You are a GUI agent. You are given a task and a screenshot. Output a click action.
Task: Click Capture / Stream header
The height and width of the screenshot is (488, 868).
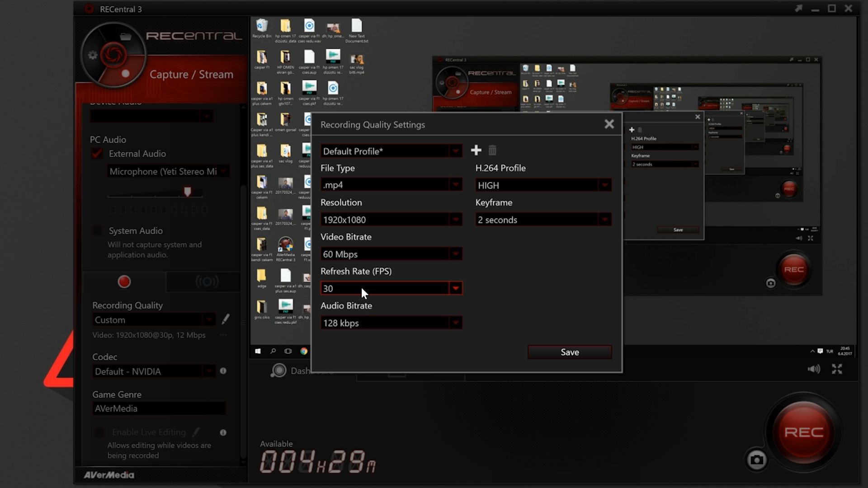(x=191, y=74)
